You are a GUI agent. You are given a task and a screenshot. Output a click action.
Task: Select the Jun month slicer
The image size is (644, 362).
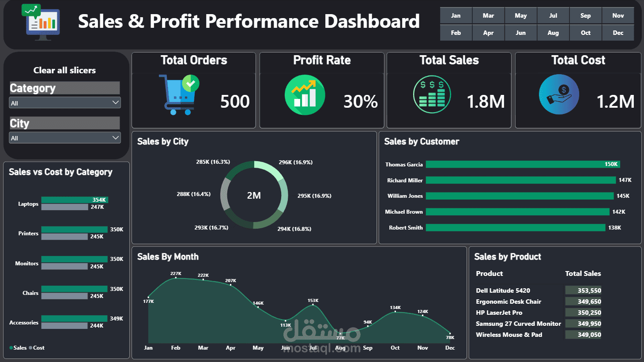point(521,33)
